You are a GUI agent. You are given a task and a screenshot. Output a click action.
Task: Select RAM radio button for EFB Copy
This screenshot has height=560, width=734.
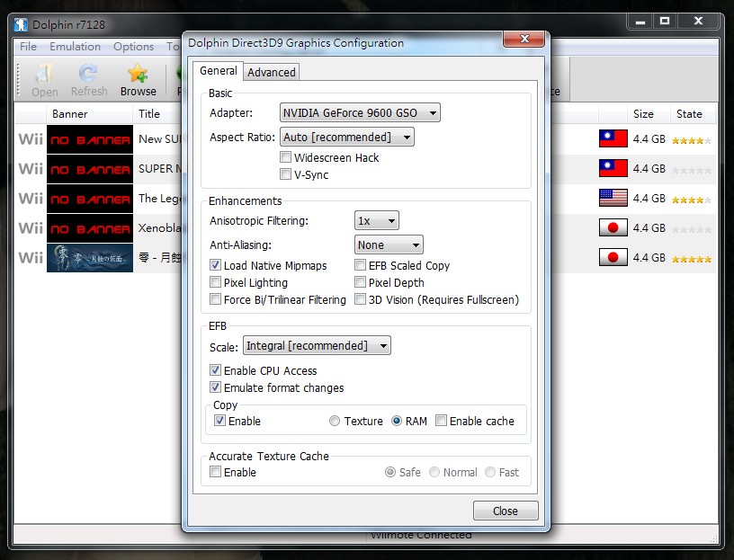tap(396, 421)
